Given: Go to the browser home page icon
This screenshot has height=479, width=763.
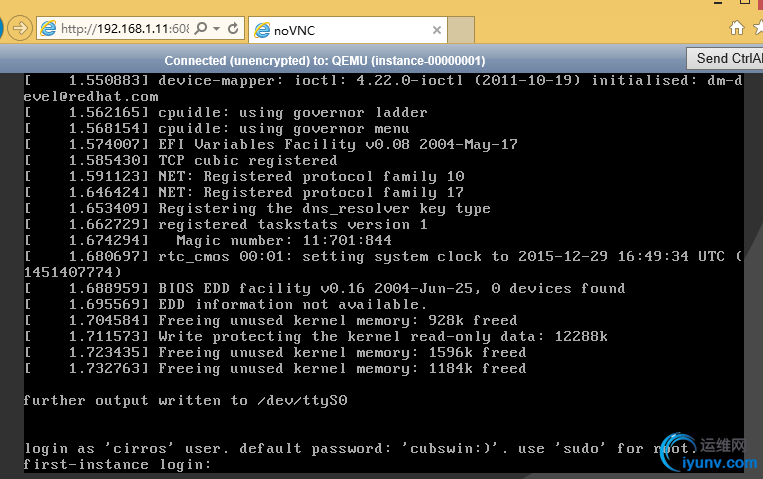Looking at the screenshot, I should click(x=737, y=28).
